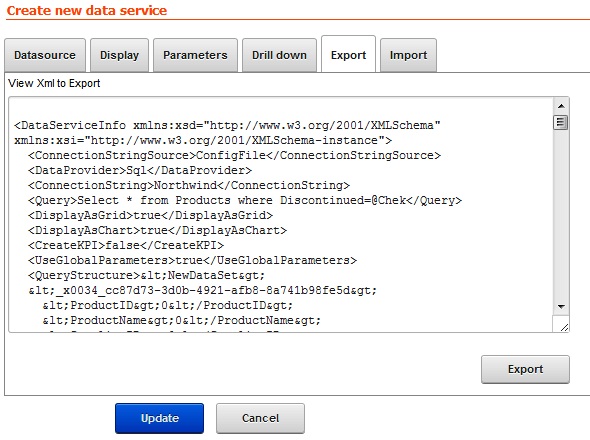Click the DataProvider Sql line

pyautogui.click(x=140, y=170)
